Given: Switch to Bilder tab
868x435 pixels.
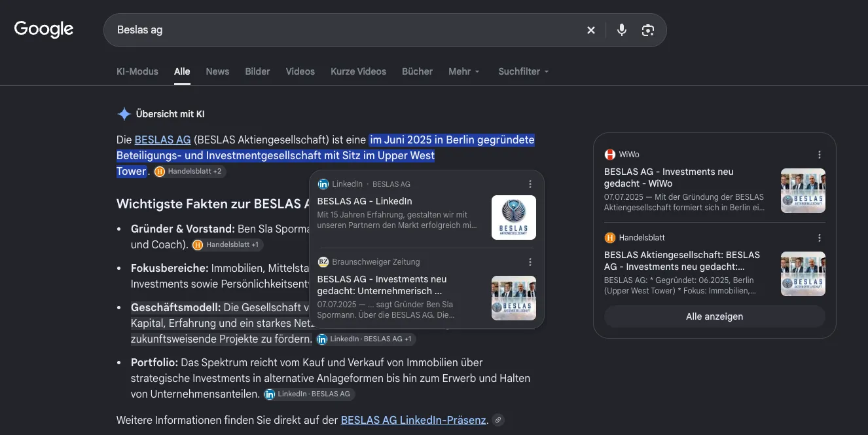Looking at the screenshot, I should pos(257,71).
